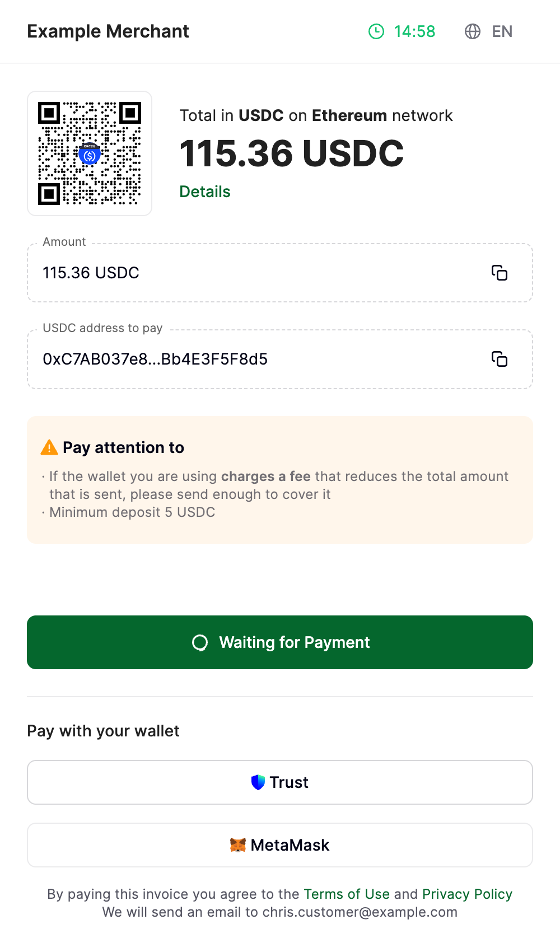Open the EN language selector
Image resolution: width=560 pixels, height=952 pixels.
(x=488, y=31)
